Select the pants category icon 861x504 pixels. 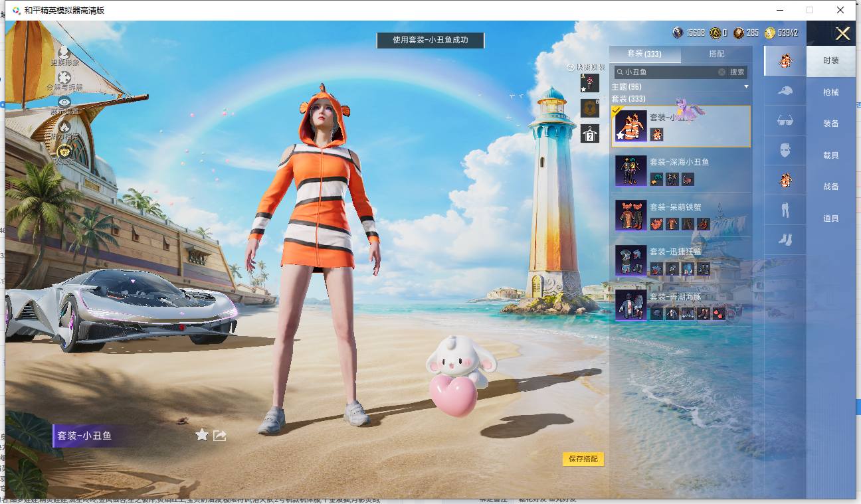(785, 210)
